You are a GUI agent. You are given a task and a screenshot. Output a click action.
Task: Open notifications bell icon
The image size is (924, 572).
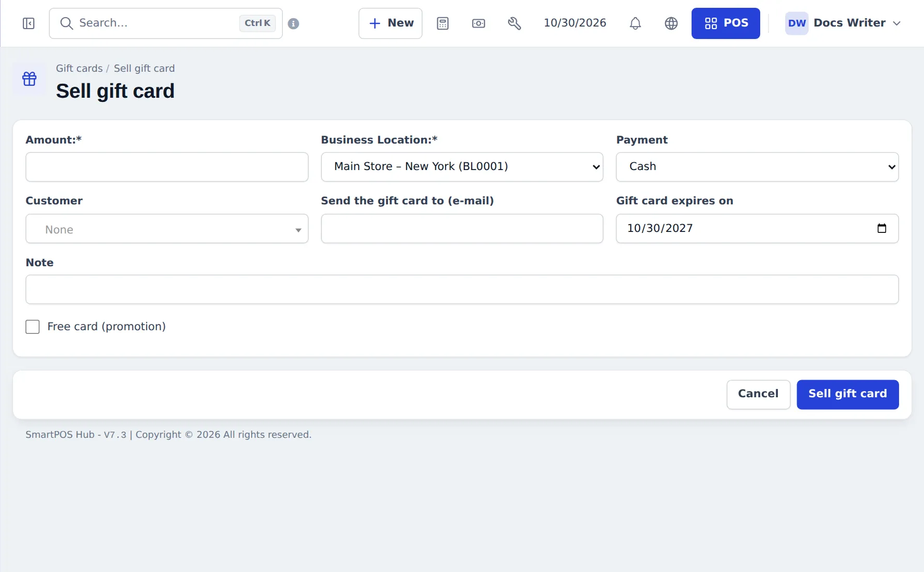(x=635, y=23)
